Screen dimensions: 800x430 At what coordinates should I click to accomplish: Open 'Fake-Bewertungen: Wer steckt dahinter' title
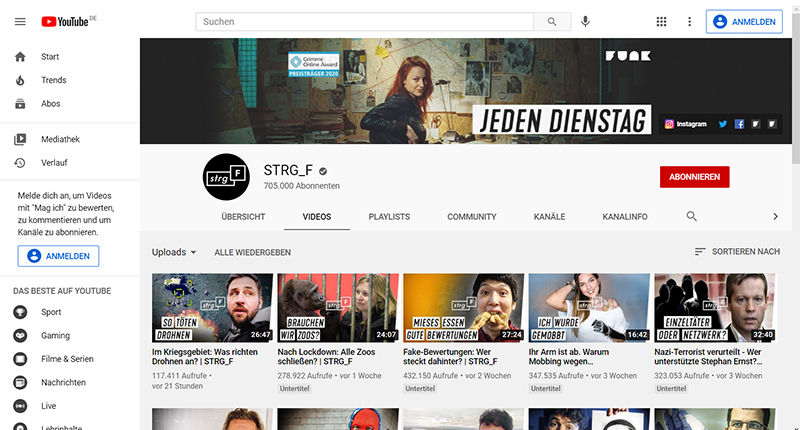click(x=450, y=357)
